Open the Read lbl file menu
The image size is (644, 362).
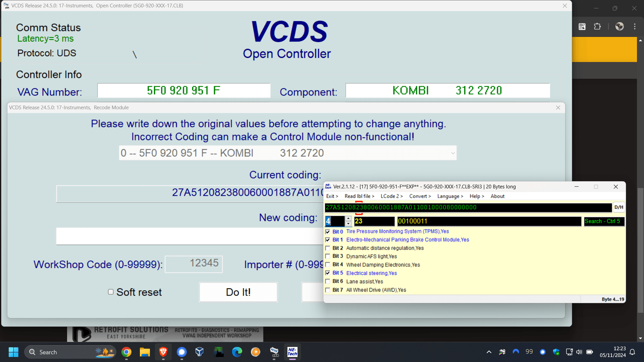[359, 196]
